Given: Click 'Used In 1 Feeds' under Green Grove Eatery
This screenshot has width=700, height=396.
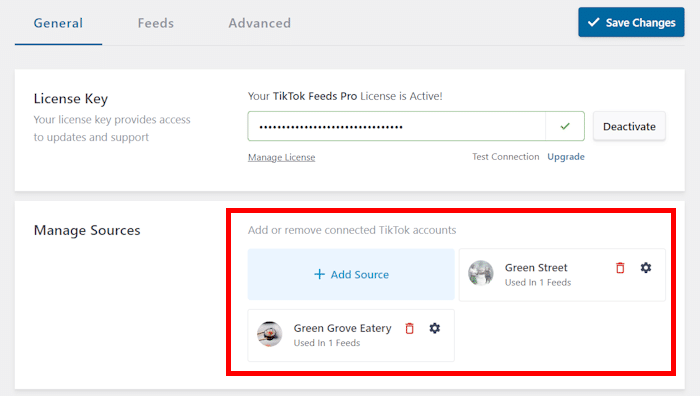Looking at the screenshot, I should point(327,343).
